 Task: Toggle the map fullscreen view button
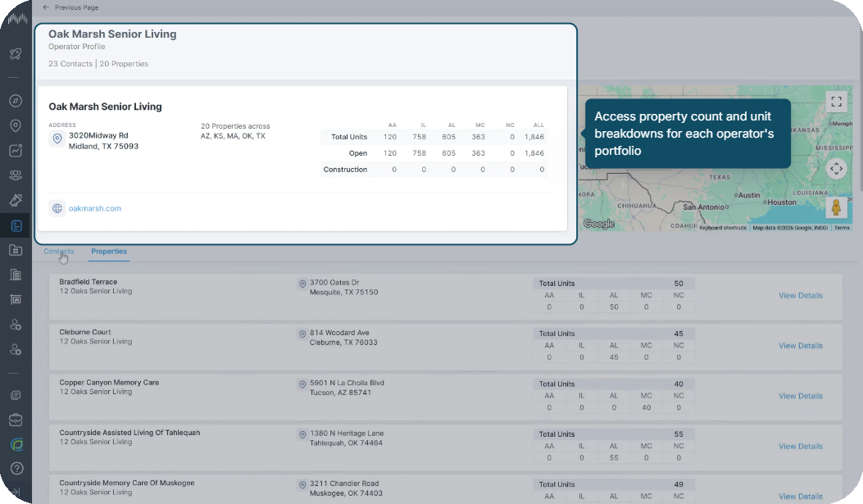point(836,102)
